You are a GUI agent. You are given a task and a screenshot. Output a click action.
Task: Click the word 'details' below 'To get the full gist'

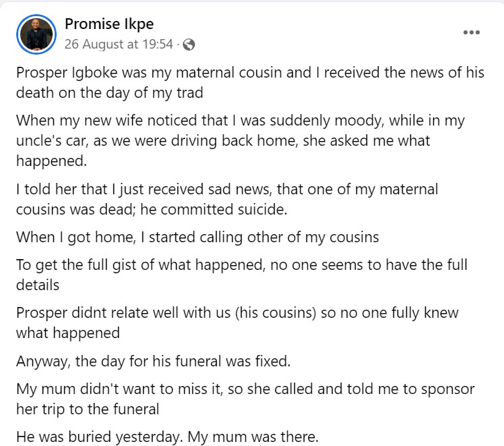38,285
